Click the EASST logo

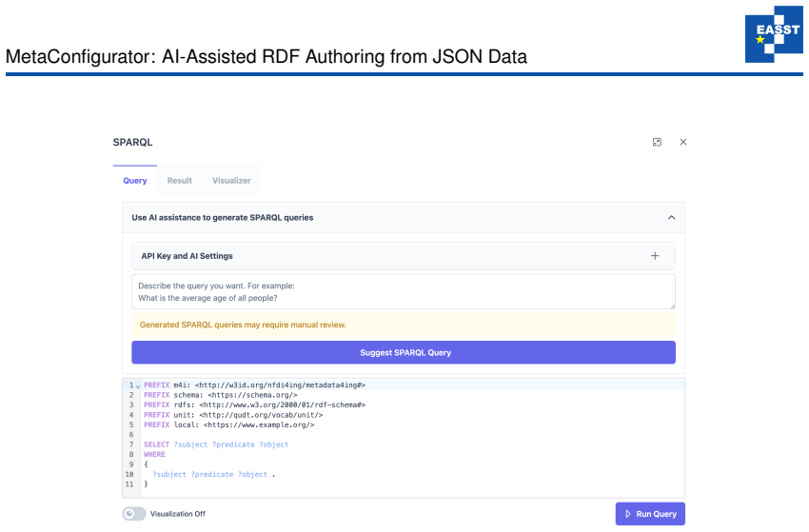[774, 34]
